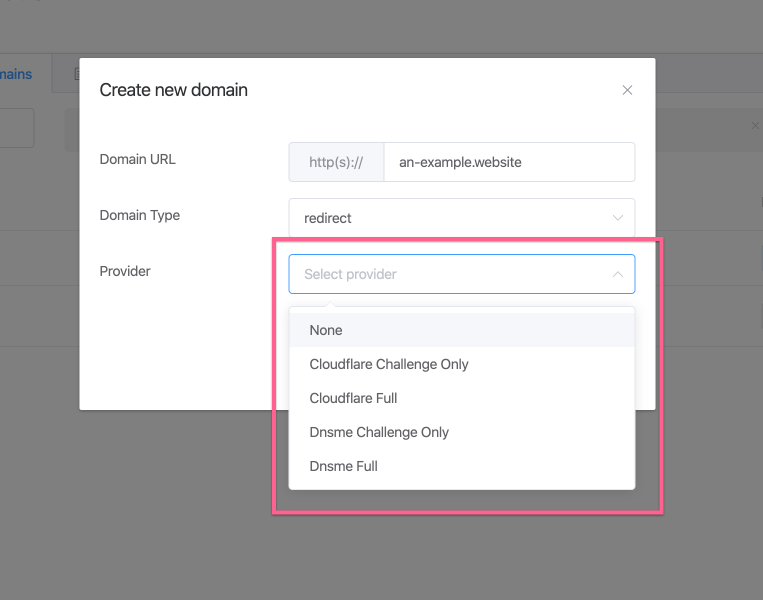
Task: Click the outlined button below Domains tab
Action: pyautogui.click(x=17, y=128)
